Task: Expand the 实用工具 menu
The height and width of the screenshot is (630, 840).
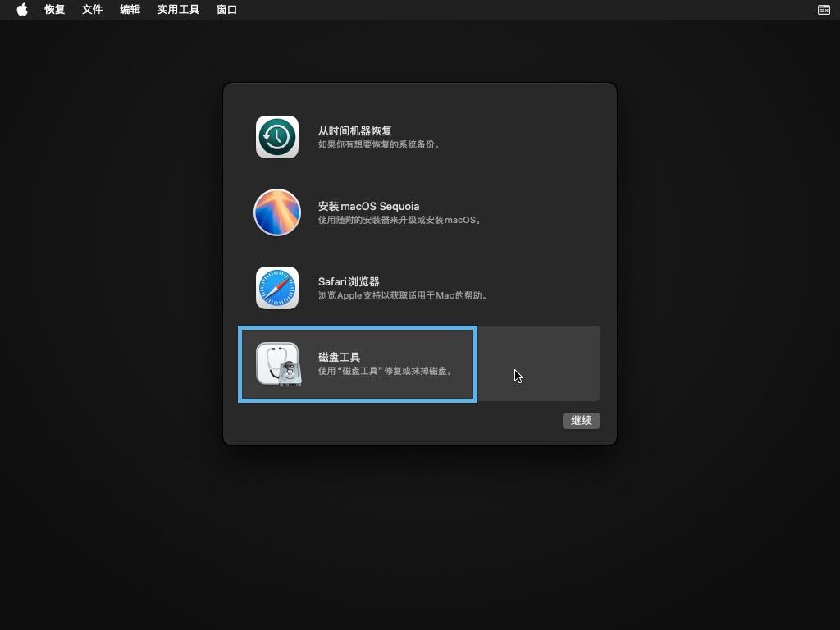Action: point(178,10)
